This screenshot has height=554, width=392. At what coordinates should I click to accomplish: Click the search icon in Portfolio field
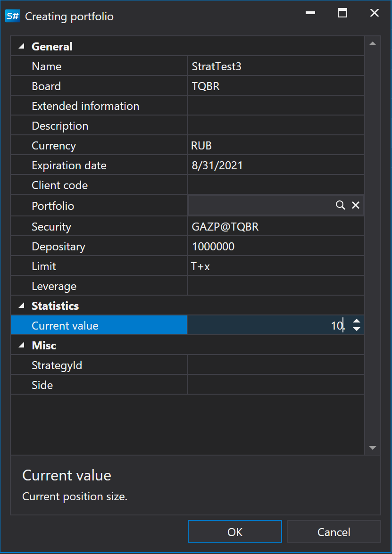click(x=340, y=205)
